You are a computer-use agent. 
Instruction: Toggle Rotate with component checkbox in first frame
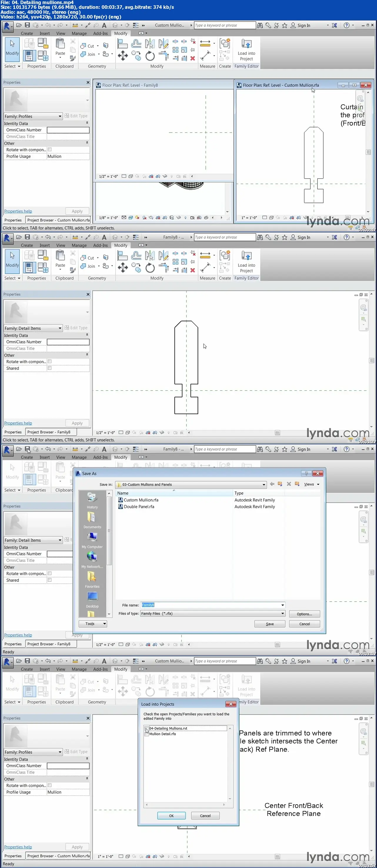point(50,149)
